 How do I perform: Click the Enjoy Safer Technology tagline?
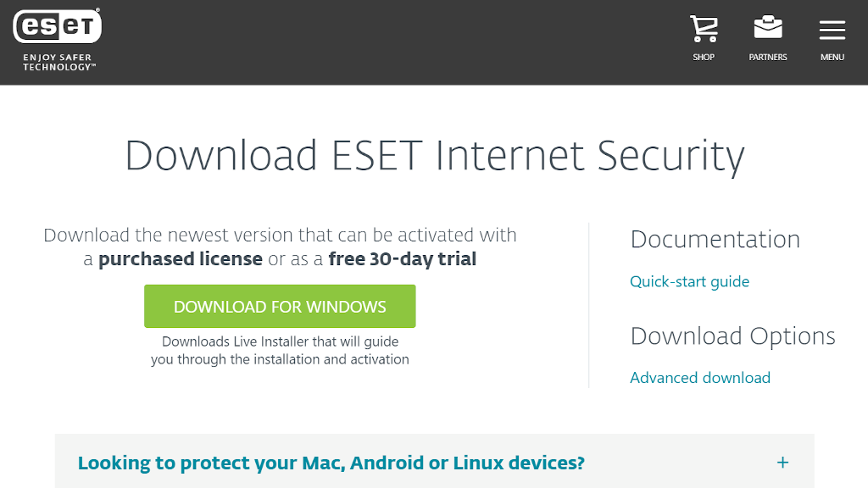[x=58, y=62]
